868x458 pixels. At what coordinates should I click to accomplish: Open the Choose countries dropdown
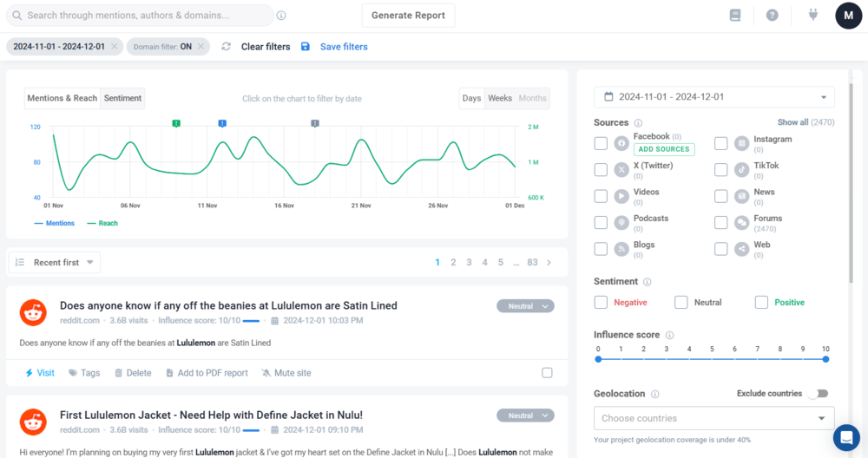click(713, 418)
